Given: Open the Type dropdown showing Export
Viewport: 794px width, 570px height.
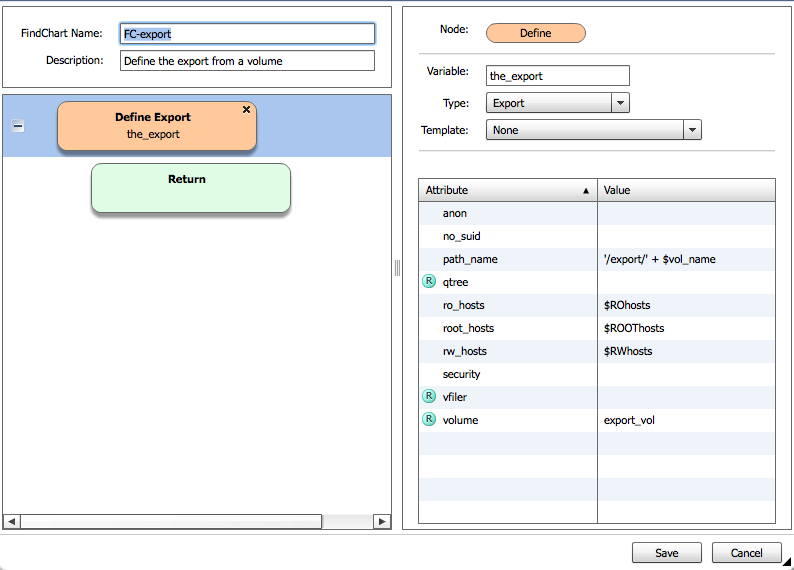Looking at the screenshot, I should pos(620,103).
